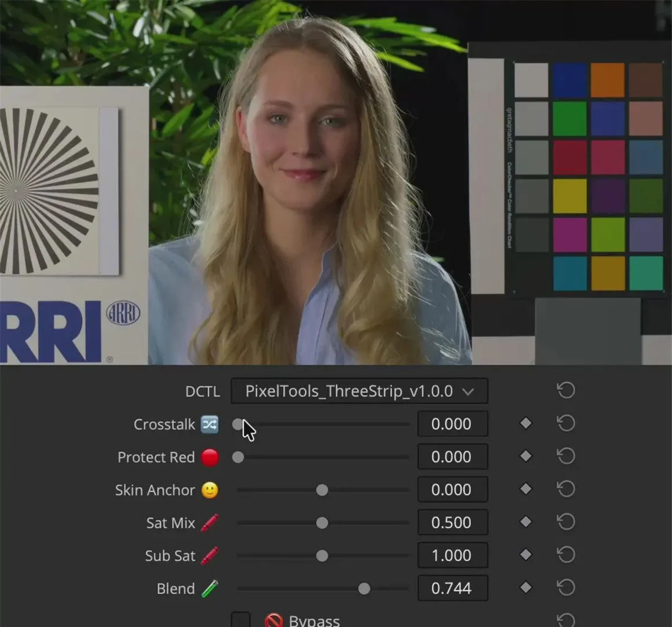Add keyframe for Skin Anchor

click(525, 489)
